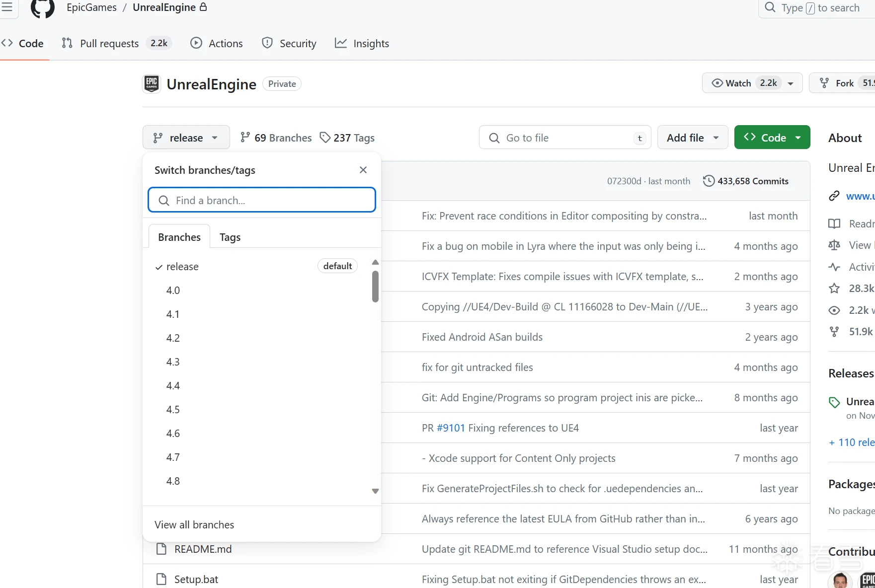875x588 pixels.
Task: Click the latest release tag icon
Action: [x=834, y=402]
